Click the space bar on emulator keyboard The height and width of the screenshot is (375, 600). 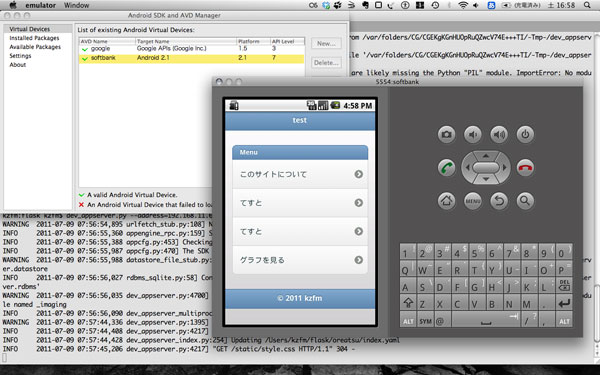(x=486, y=321)
